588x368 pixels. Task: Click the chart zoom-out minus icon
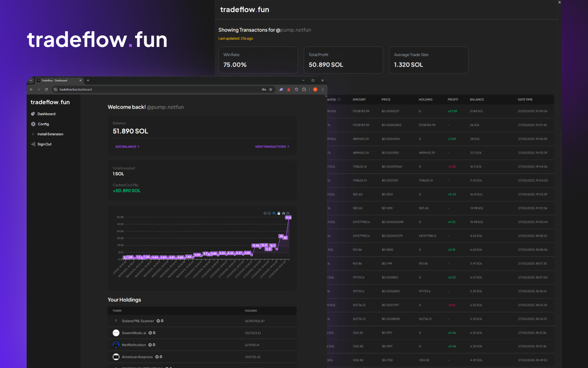coord(270,213)
